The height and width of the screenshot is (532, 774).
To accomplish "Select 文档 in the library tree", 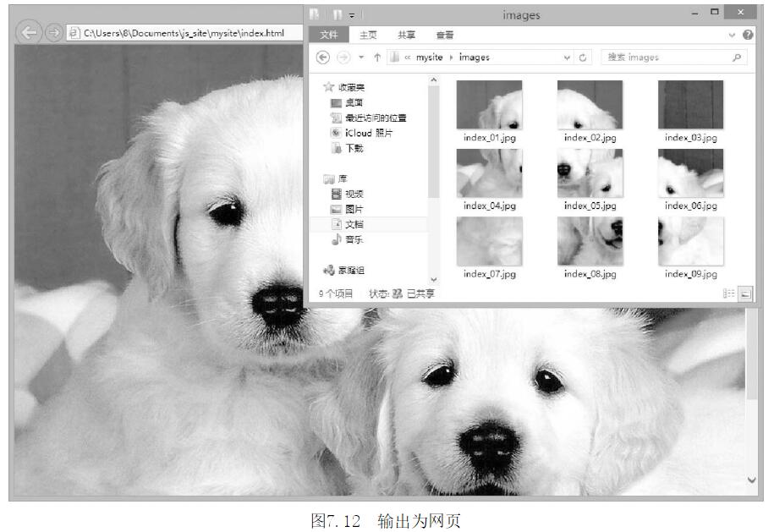I will tap(354, 224).
